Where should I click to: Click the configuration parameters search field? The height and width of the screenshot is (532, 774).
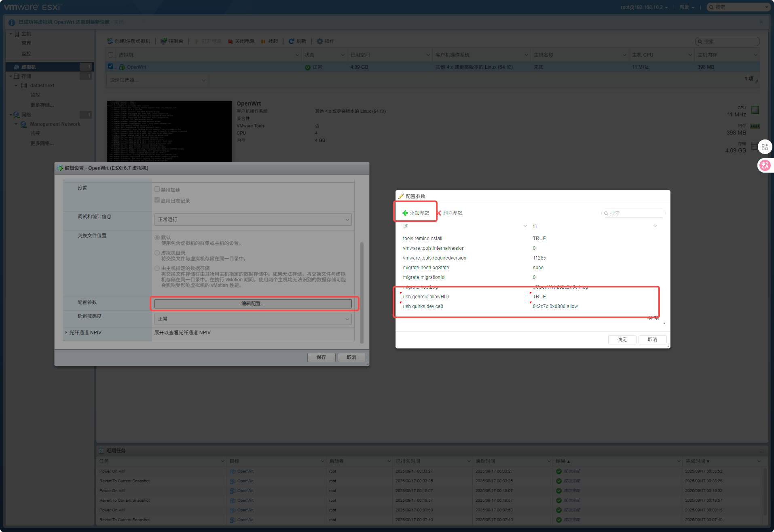[633, 213]
